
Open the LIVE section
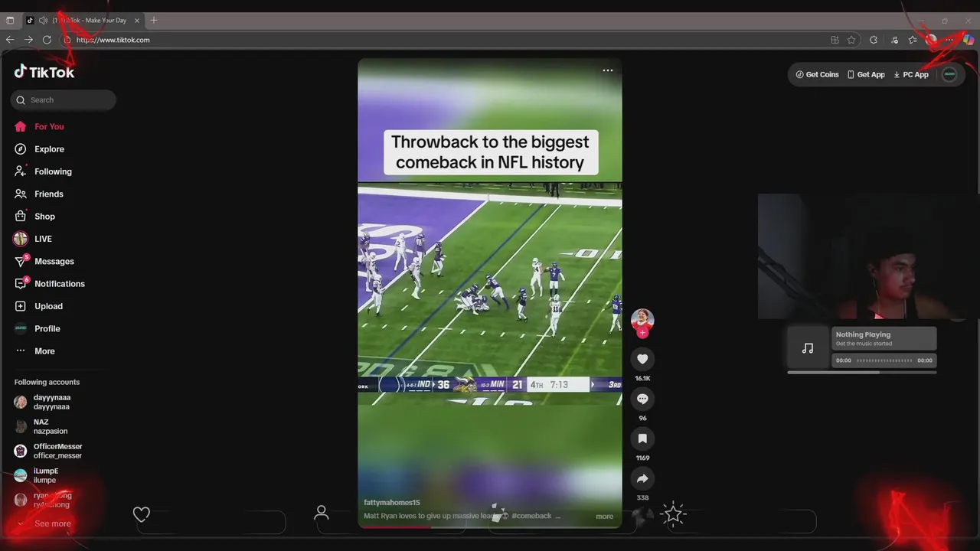[33, 239]
